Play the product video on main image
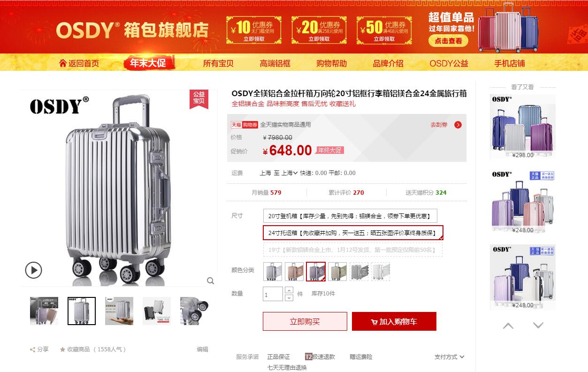Screen dimensions: 588x372 point(33,270)
